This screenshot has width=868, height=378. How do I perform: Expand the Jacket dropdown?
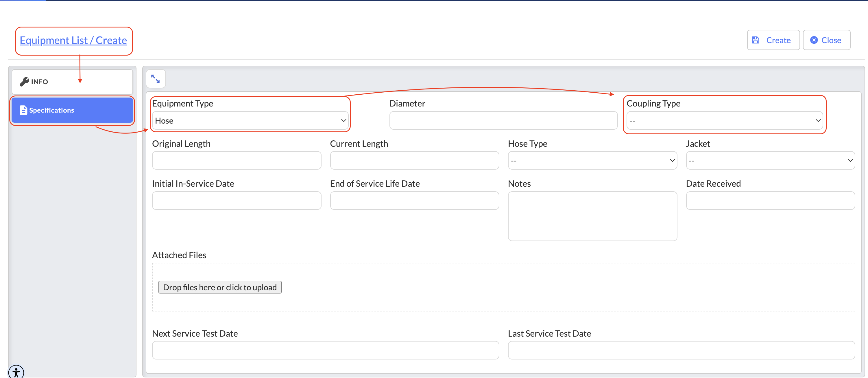pyautogui.click(x=770, y=161)
